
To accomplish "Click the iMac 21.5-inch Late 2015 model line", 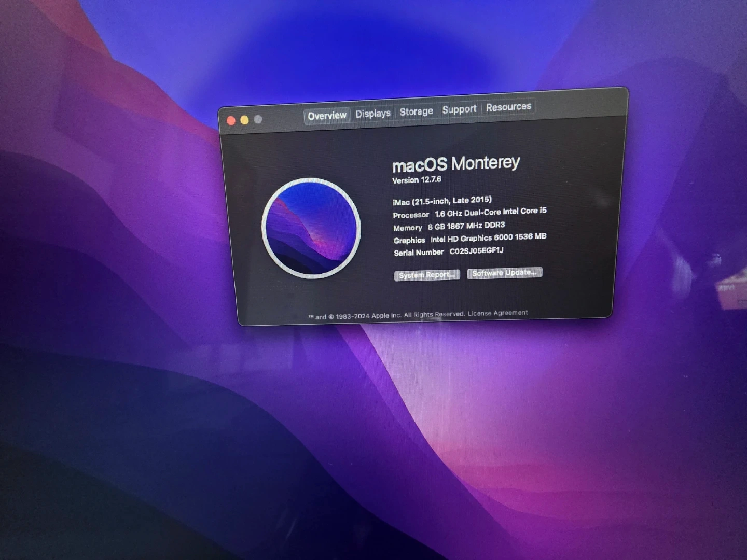I will tap(442, 201).
